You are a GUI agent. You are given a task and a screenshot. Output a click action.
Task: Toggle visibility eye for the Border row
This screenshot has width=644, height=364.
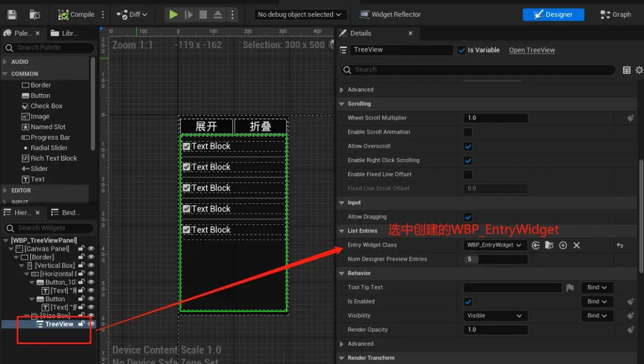tap(91, 257)
